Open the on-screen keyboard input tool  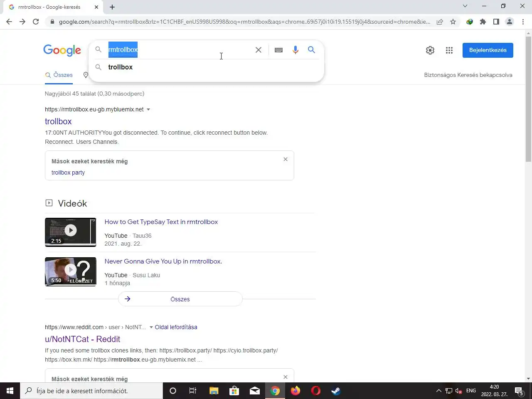[279, 50]
